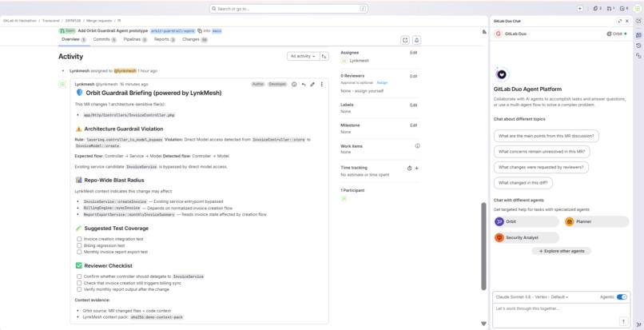Start the time tracking timer icon
Image resolution: width=644 pixels, height=330 pixels.
click(x=409, y=168)
